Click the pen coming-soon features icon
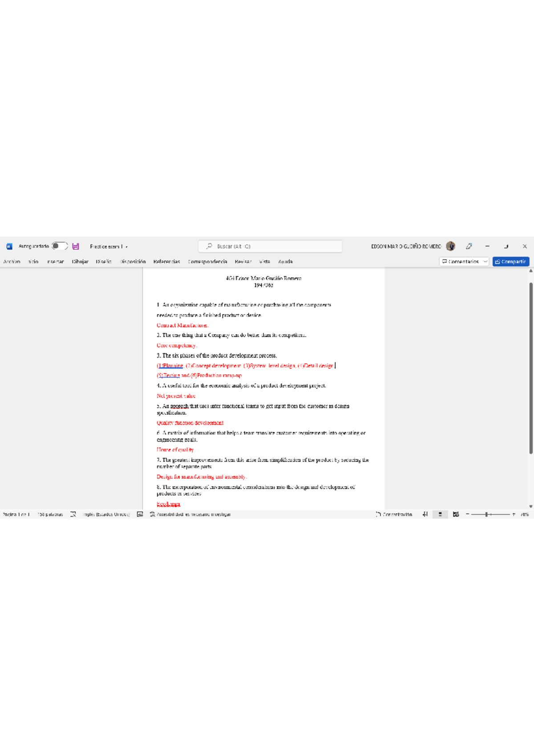Screen dimensions: 534x756 pyautogui.click(x=469, y=246)
